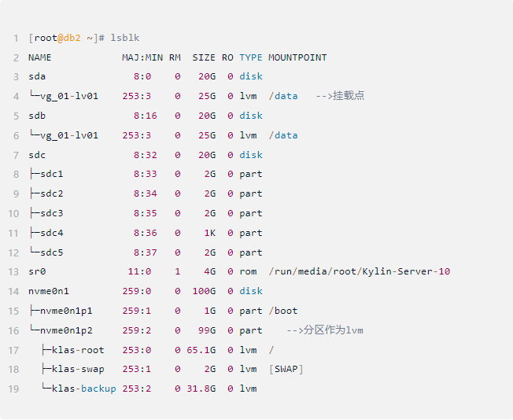This screenshot has height=420, width=513.
Task: Click the [SWAP] mountpoint text
Action: (x=286, y=369)
